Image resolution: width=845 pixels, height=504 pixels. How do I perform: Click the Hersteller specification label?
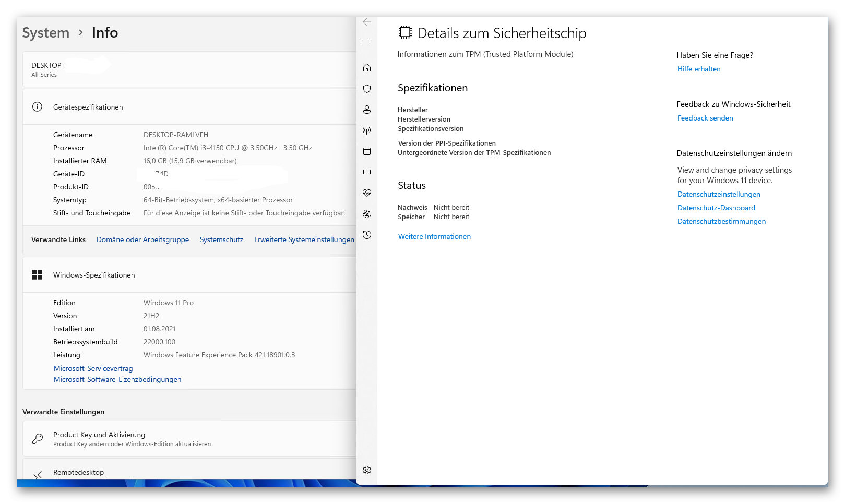point(413,110)
